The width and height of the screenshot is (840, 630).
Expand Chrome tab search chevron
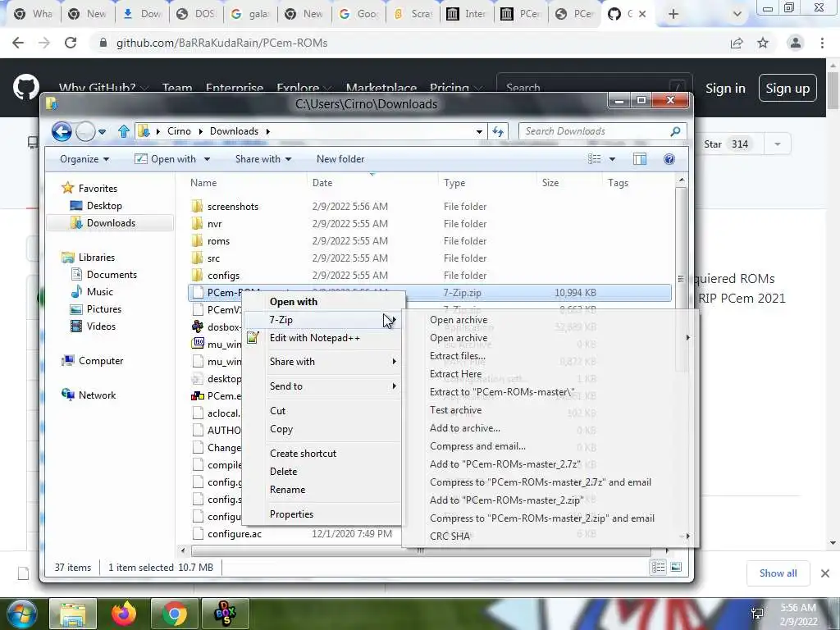pos(737,14)
